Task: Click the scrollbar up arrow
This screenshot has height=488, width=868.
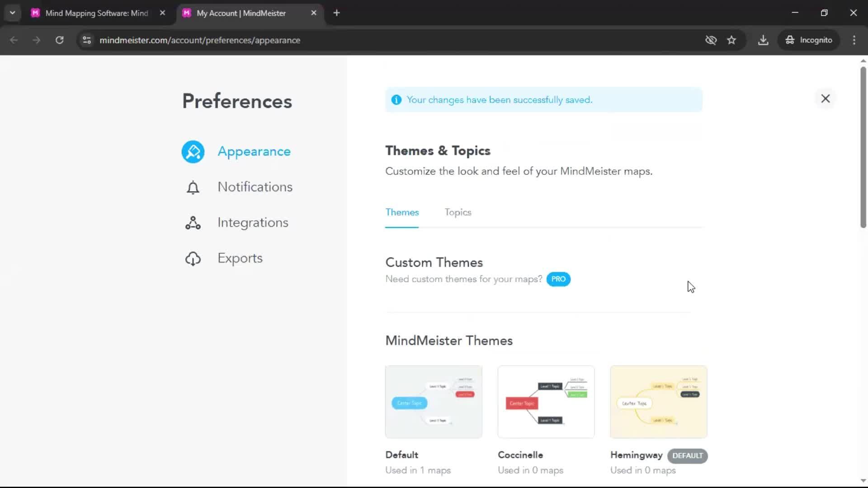Action: click(863, 61)
